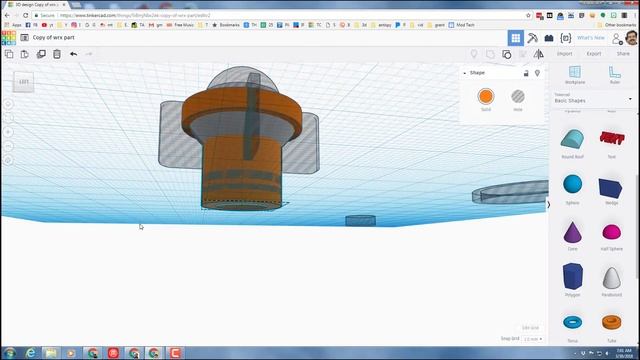Click the Zoom out button
This screenshot has height=360, width=640.
8,146
